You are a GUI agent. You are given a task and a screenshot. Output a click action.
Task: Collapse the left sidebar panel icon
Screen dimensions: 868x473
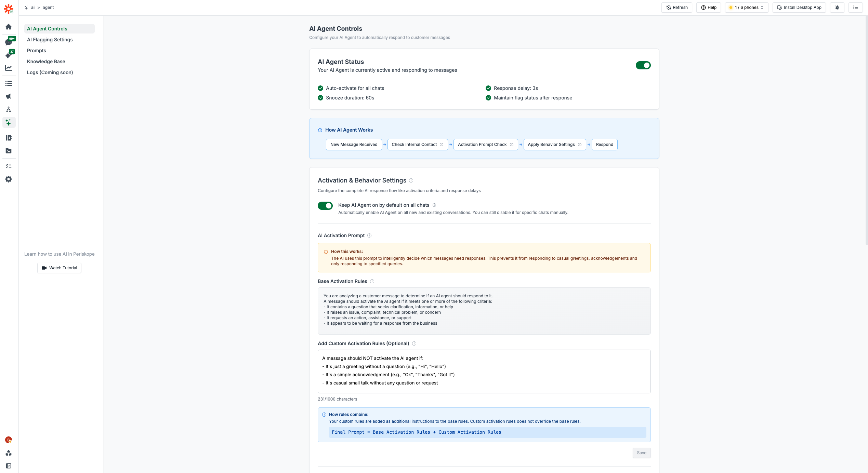click(9, 466)
